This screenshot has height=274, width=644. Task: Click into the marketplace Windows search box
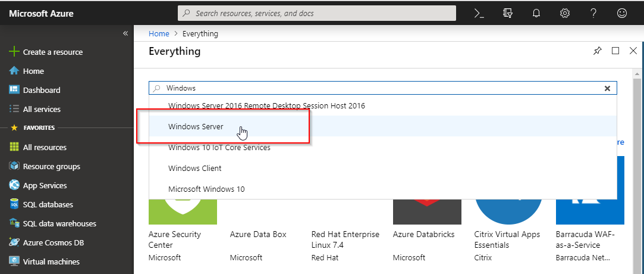point(382,88)
